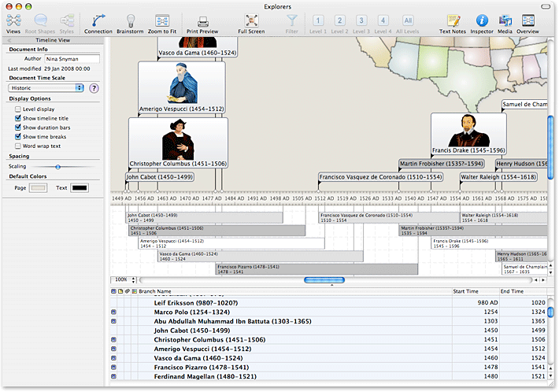The image size is (559, 392).
Task: Select the Amerigo Vespucci portrait card
Action: click(x=182, y=87)
